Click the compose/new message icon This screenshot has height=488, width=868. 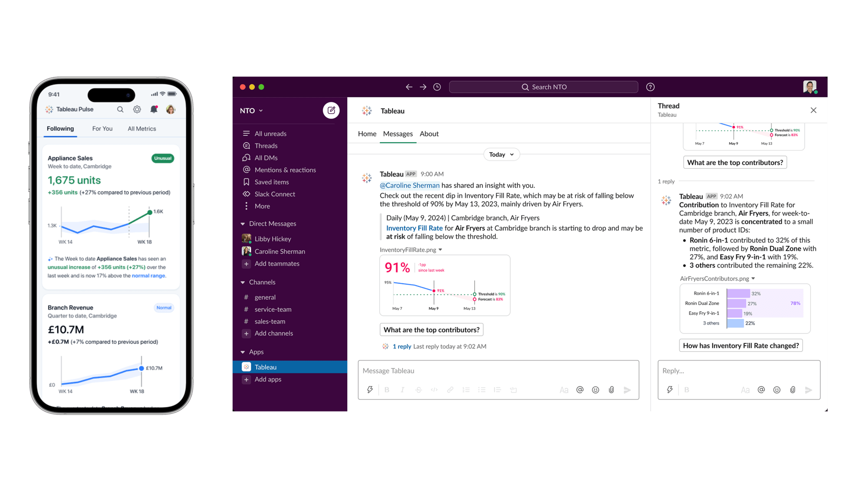[332, 110]
